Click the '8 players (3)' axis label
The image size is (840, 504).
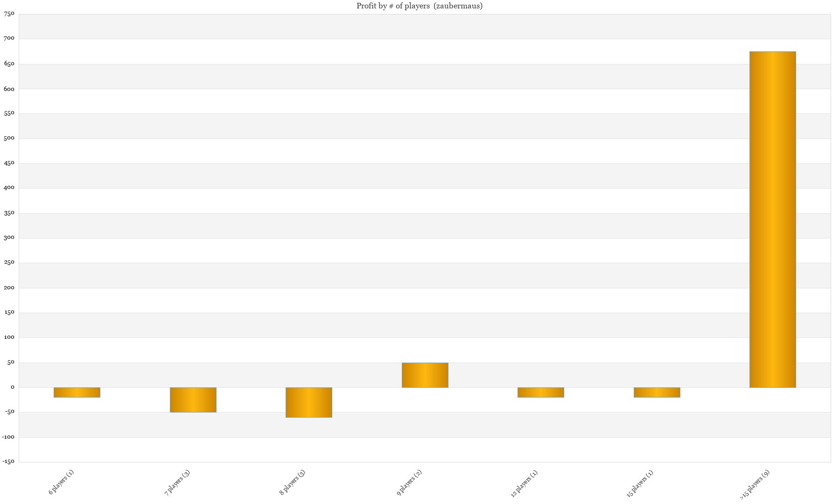293,483
